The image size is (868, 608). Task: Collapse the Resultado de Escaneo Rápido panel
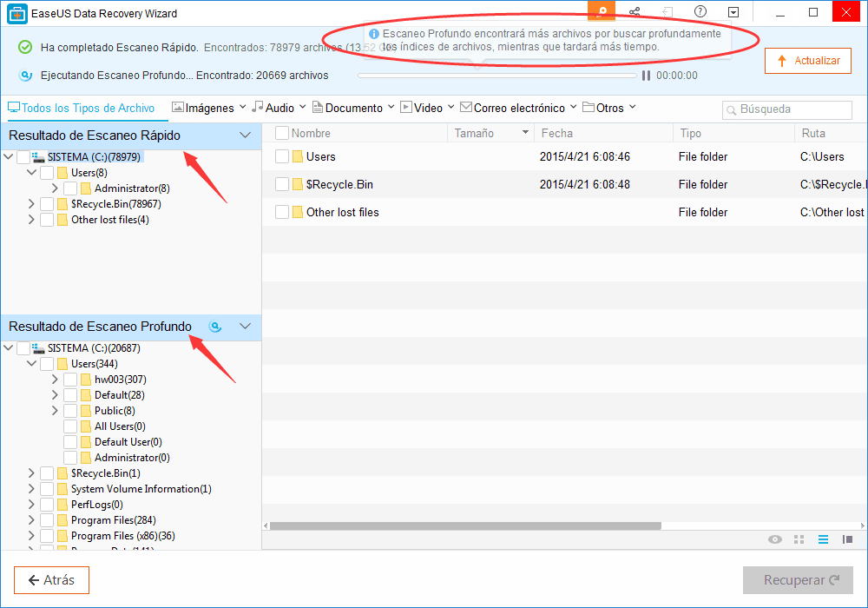pyautogui.click(x=245, y=135)
